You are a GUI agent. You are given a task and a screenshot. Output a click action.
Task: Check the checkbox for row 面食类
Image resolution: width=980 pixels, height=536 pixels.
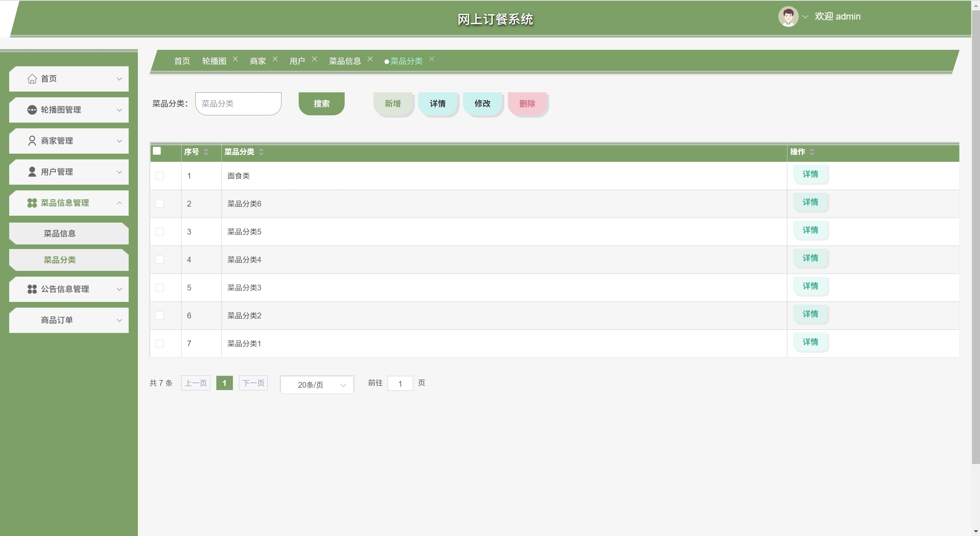click(x=160, y=176)
